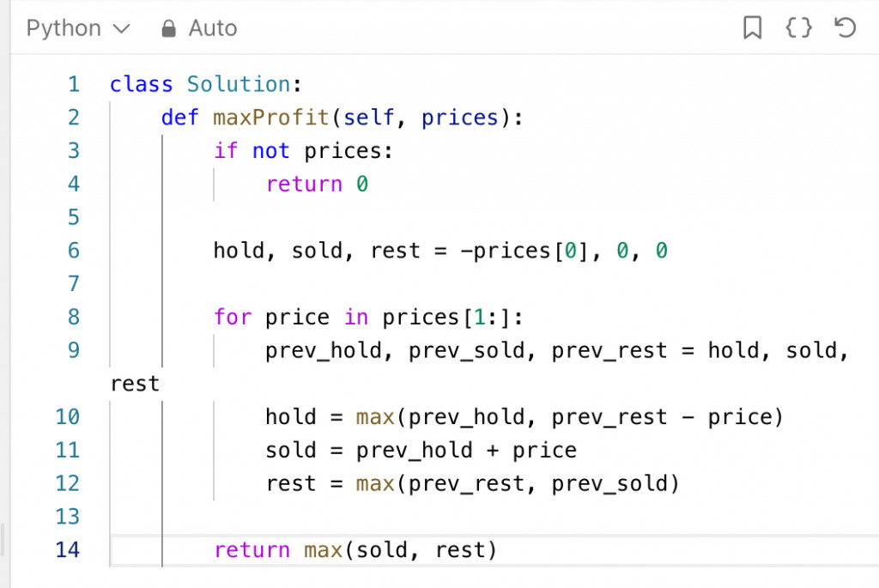
Task: Click the hold, sold, rest assignment line
Action: [440, 251]
